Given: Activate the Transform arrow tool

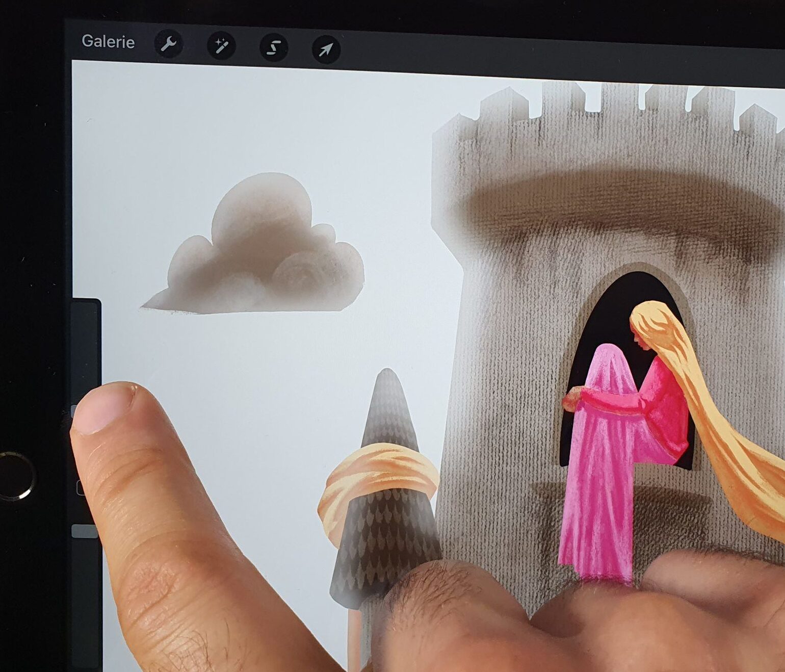Looking at the screenshot, I should point(326,49).
